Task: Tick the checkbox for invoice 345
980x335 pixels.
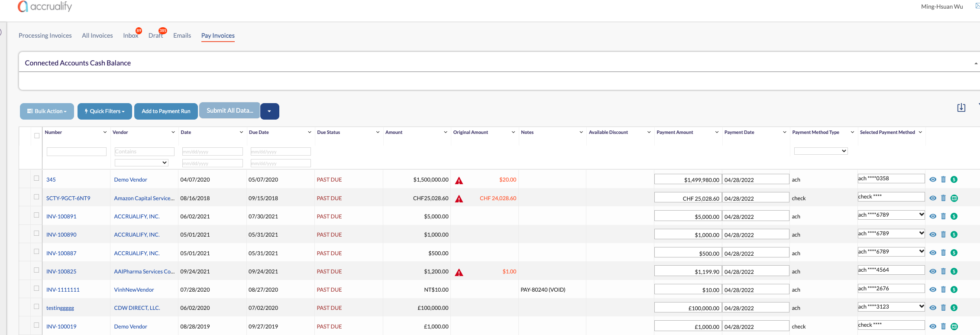Action: [36, 178]
